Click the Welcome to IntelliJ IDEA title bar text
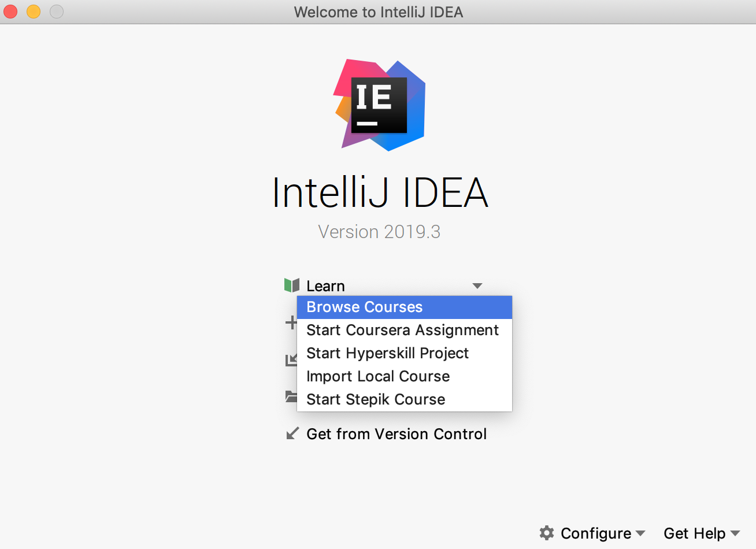The width and height of the screenshot is (756, 549). click(379, 12)
